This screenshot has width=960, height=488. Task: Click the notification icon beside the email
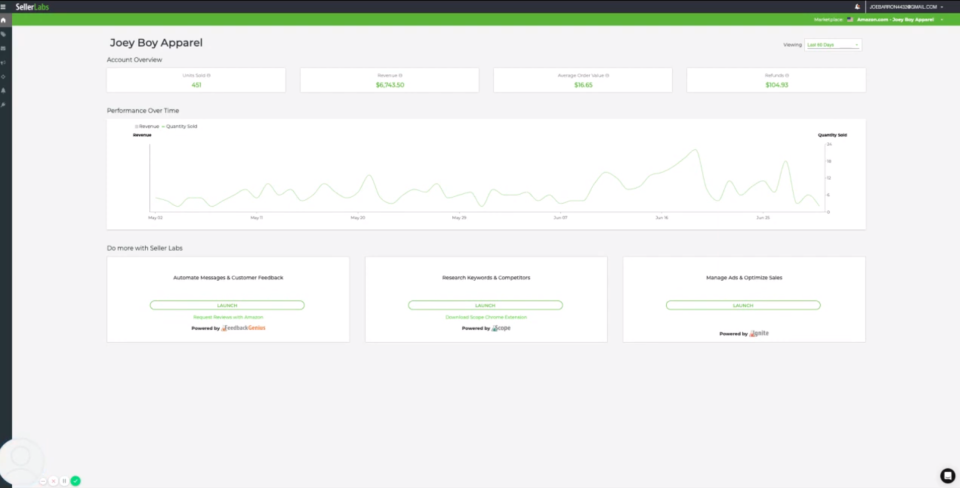pyautogui.click(x=857, y=7)
